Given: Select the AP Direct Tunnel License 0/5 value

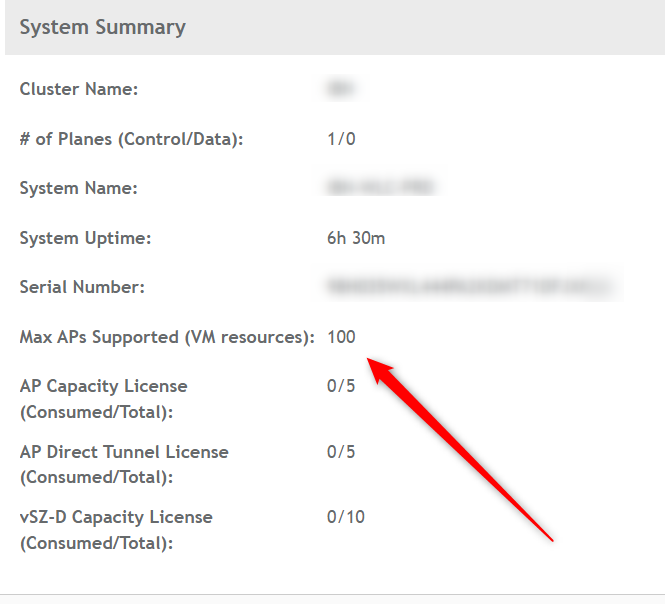Looking at the screenshot, I should [341, 452].
